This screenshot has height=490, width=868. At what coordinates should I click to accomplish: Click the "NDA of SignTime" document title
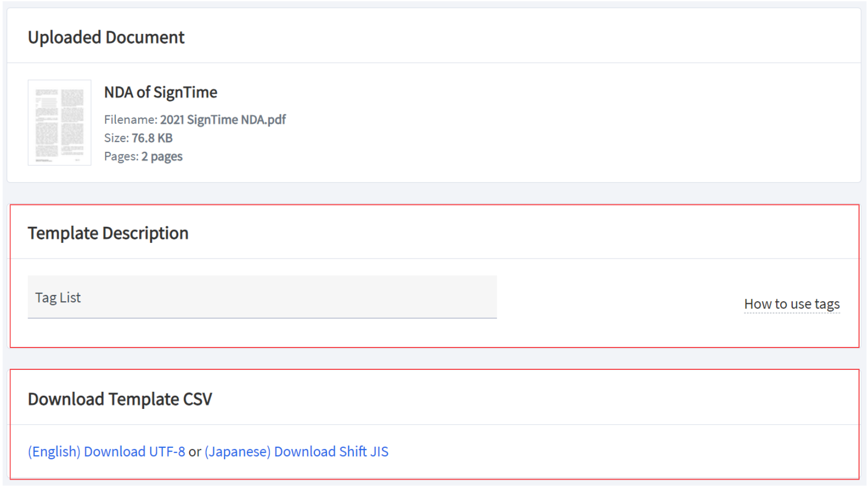pyautogui.click(x=161, y=92)
